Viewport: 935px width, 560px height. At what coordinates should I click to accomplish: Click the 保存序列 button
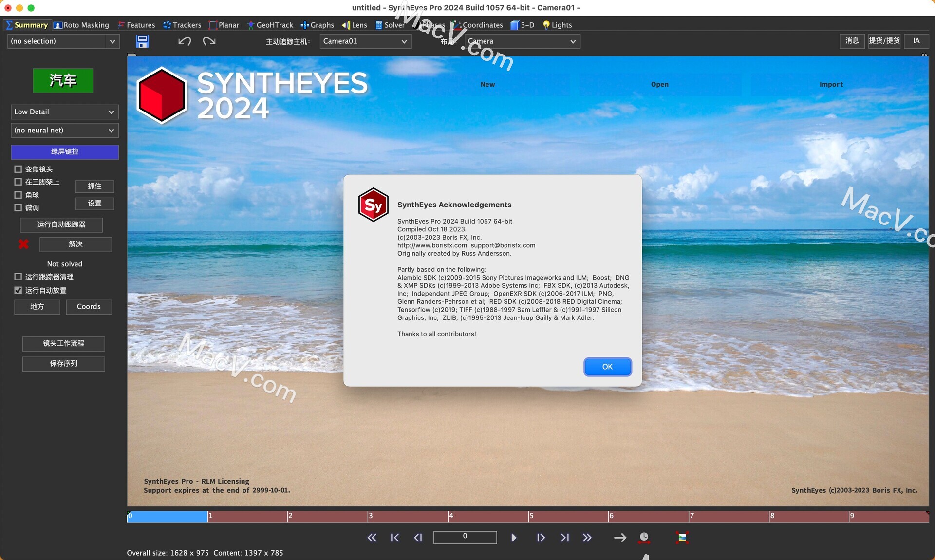(x=64, y=364)
